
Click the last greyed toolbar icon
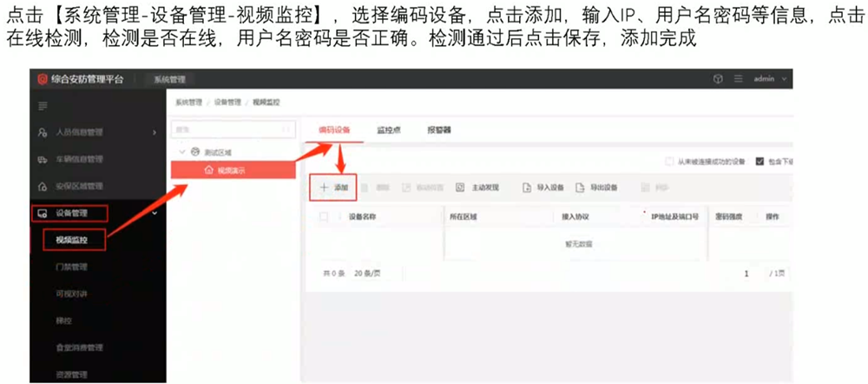(645, 188)
